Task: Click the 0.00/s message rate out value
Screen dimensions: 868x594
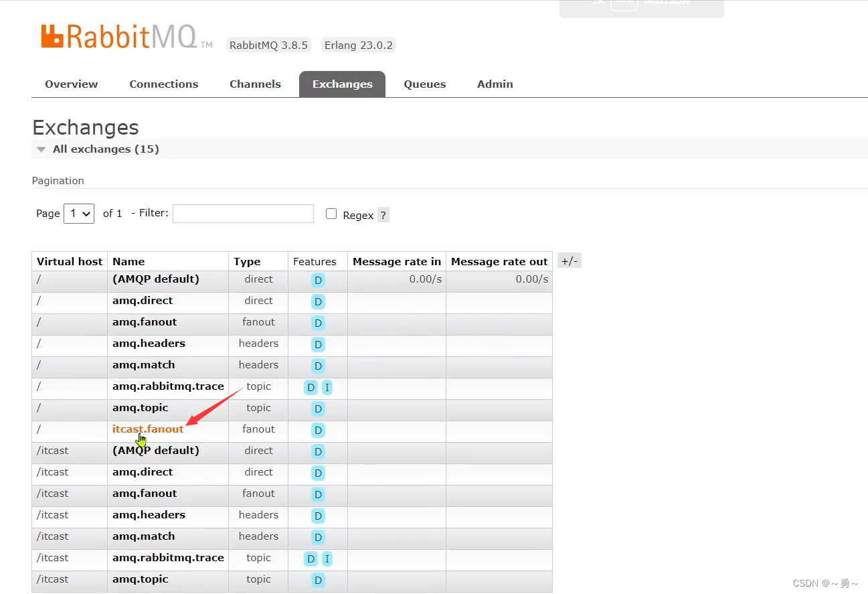Action: [532, 279]
